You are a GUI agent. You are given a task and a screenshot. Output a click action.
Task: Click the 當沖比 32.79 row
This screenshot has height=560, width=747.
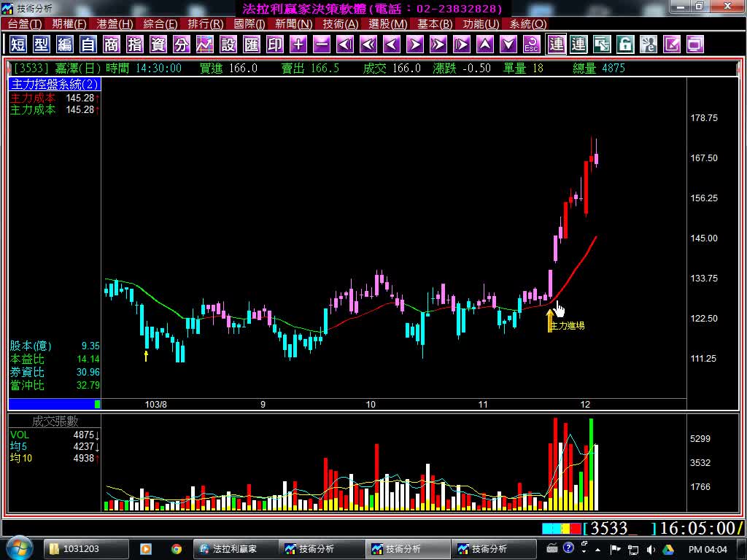(54, 385)
